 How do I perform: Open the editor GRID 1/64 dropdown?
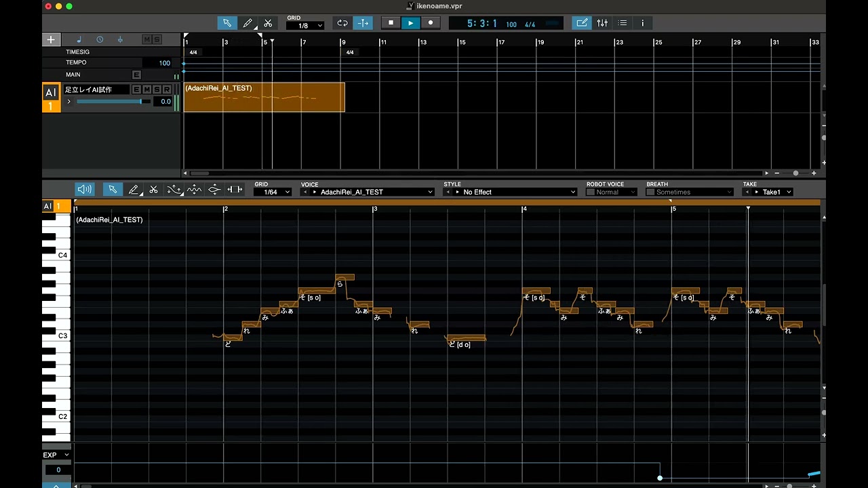(273, 192)
